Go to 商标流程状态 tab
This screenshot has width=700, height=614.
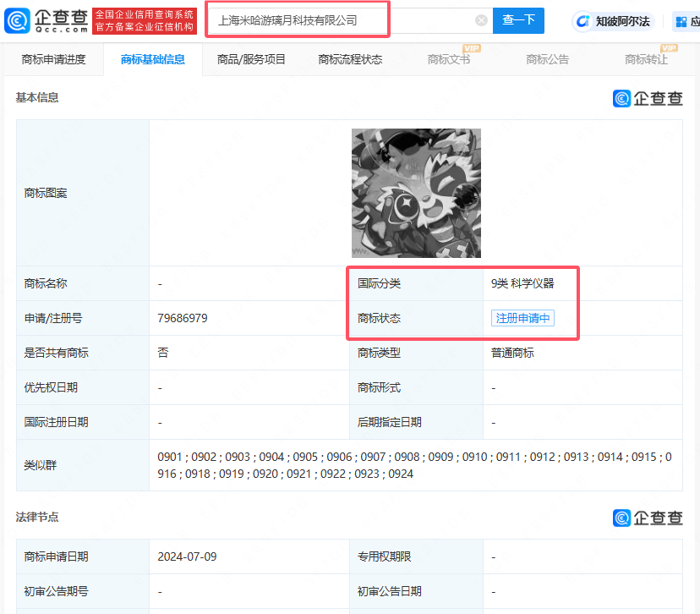click(351, 59)
